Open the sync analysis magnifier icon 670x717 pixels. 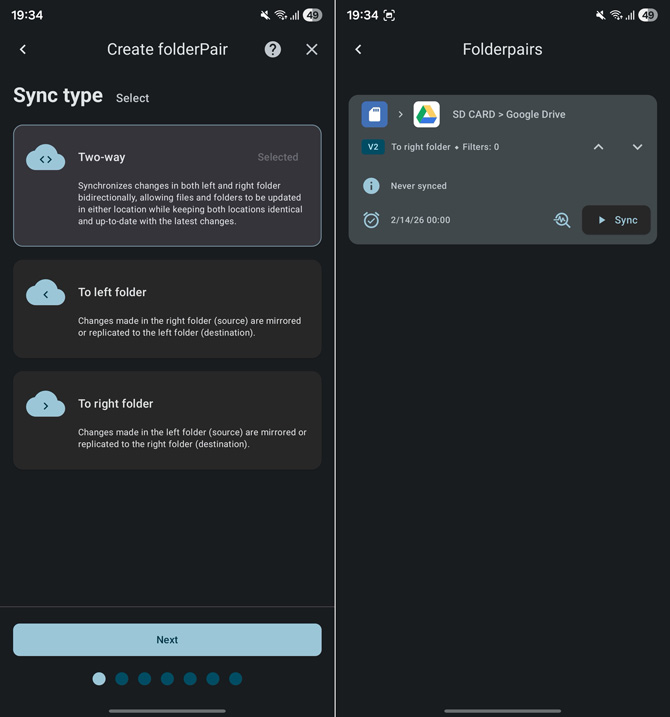point(562,220)
